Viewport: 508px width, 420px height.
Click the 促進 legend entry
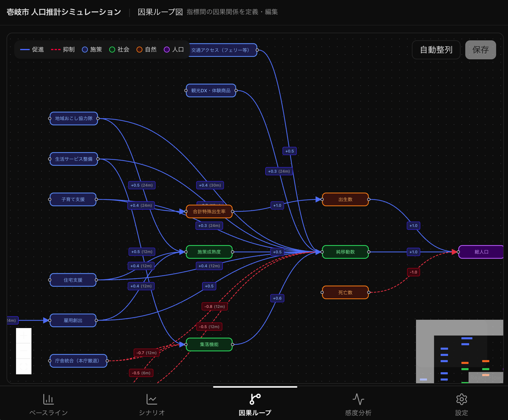coord(32,50)
